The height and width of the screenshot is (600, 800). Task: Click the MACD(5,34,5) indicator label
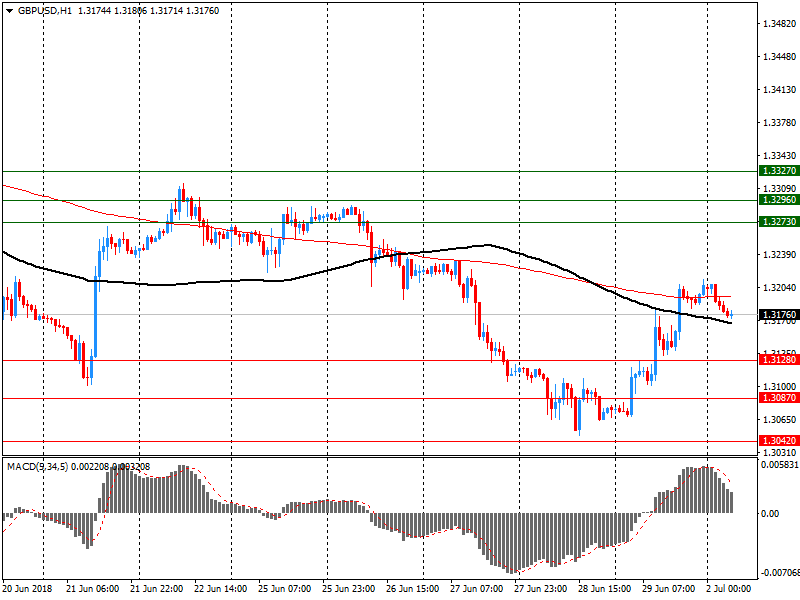[37, 467]
